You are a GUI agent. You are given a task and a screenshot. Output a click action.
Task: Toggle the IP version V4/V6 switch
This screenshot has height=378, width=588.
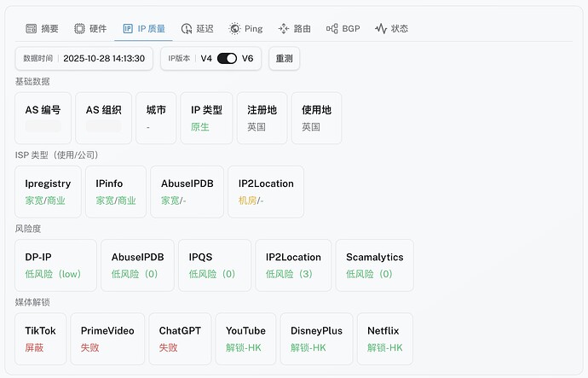tap(227, 59)
